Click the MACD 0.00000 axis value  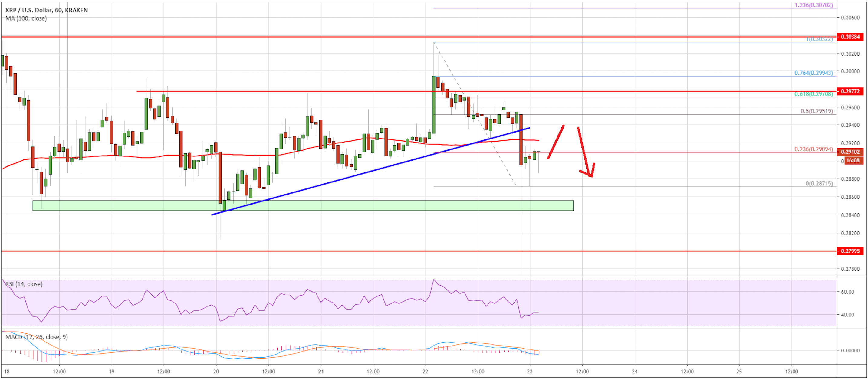(x=850, y=351)
